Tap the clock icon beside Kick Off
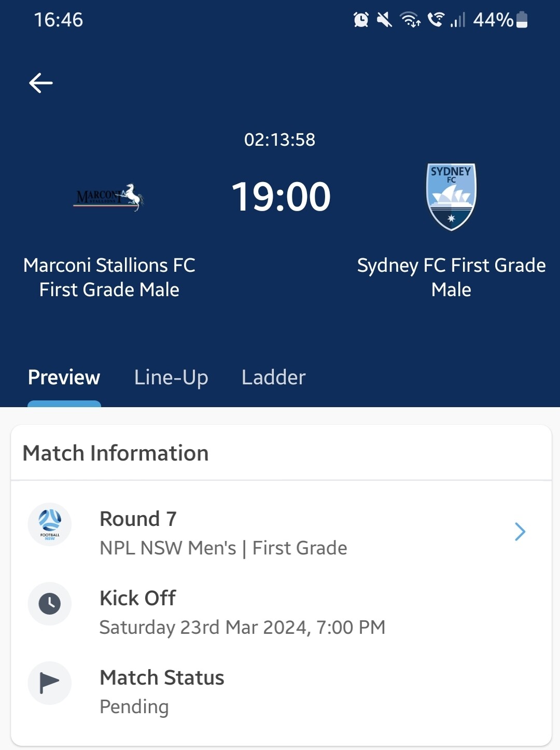 pos(49,604)
